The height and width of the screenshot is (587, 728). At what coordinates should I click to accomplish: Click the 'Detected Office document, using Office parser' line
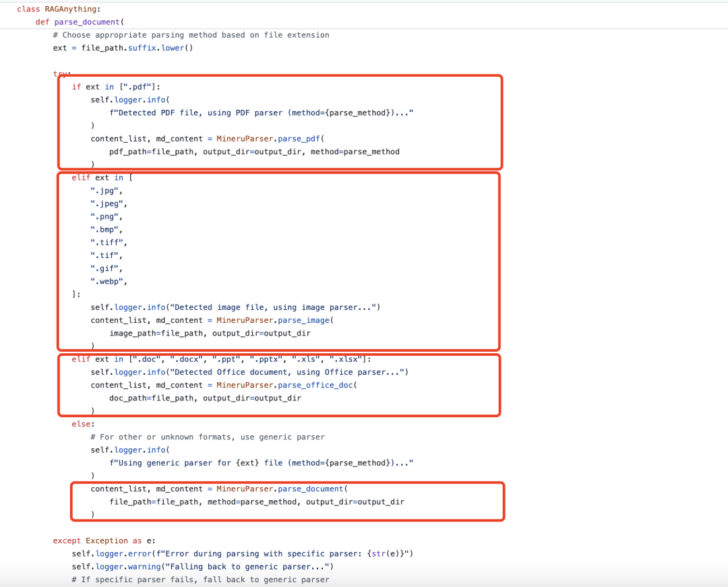(x=250, y=372)
